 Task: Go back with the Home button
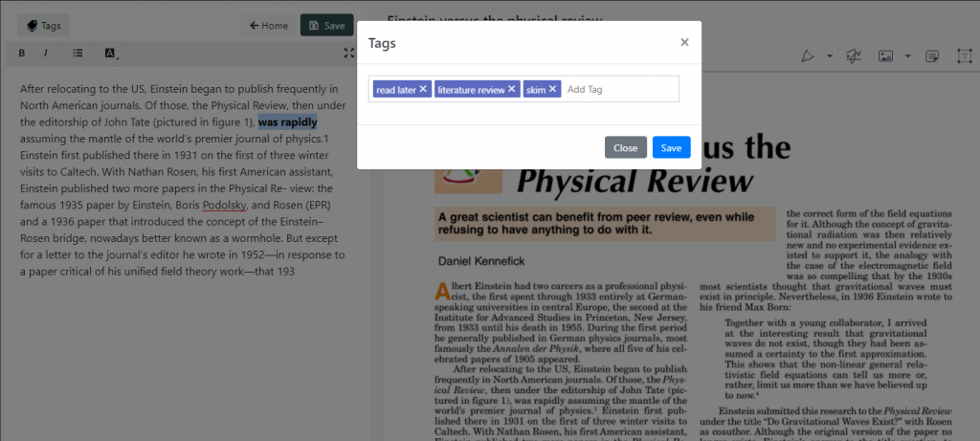tap(269, 26)
